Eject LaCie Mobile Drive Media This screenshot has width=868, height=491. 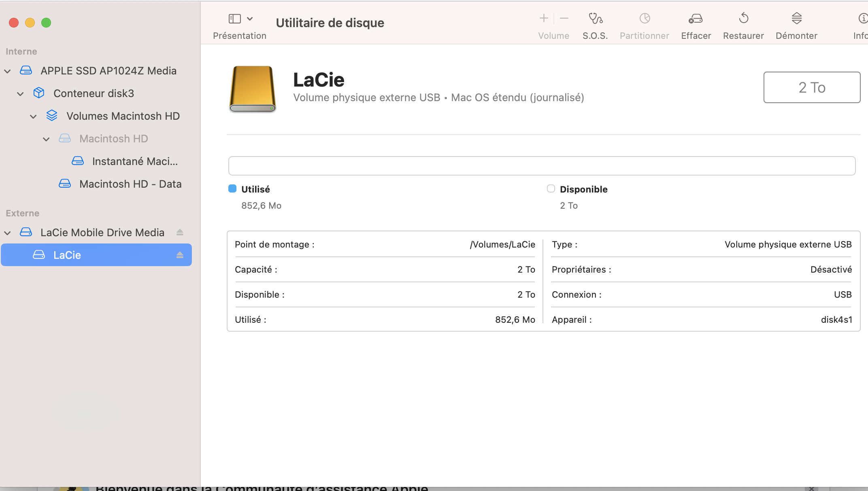pyautogui.click(x=180, y=233)
